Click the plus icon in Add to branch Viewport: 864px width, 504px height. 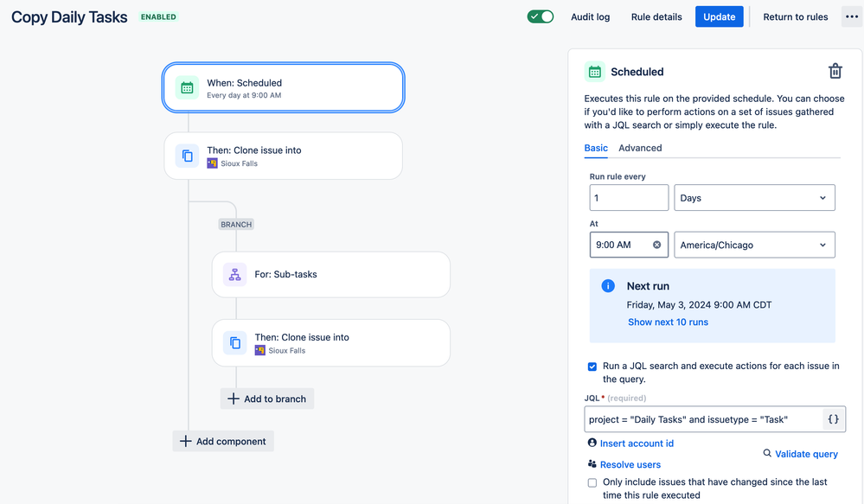(234, 399)
